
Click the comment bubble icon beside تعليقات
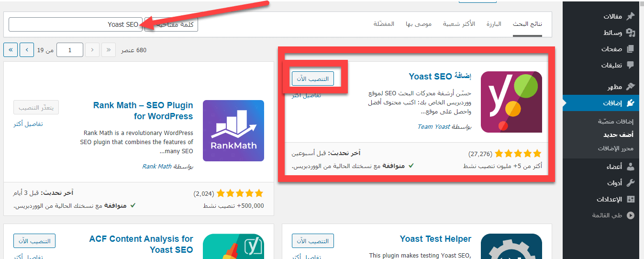coord(630,65)
